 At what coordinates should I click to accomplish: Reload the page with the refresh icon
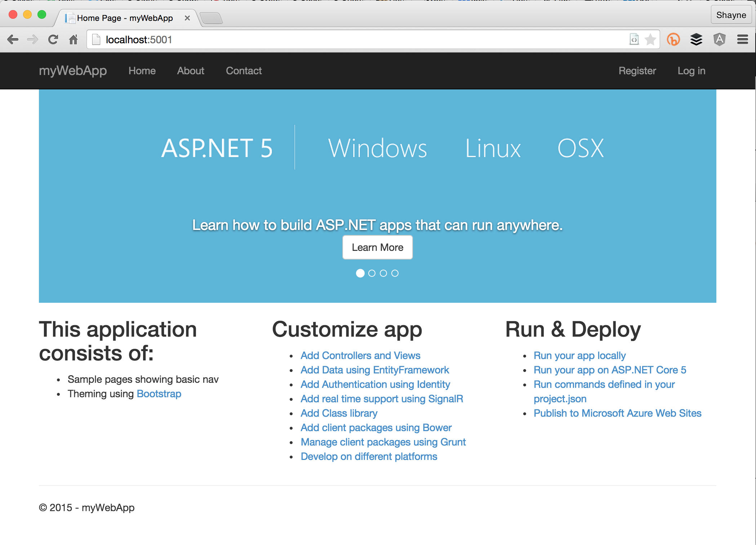click(53, 39)
